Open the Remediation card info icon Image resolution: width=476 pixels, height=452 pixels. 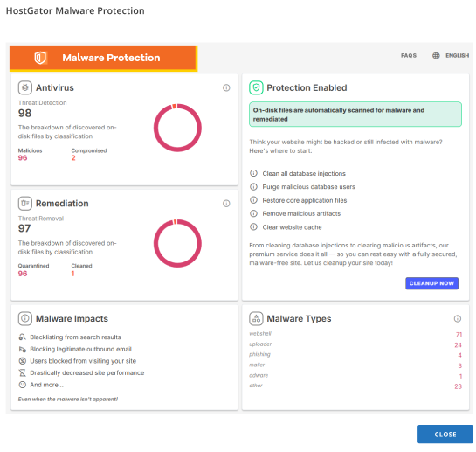click(226, 204)
